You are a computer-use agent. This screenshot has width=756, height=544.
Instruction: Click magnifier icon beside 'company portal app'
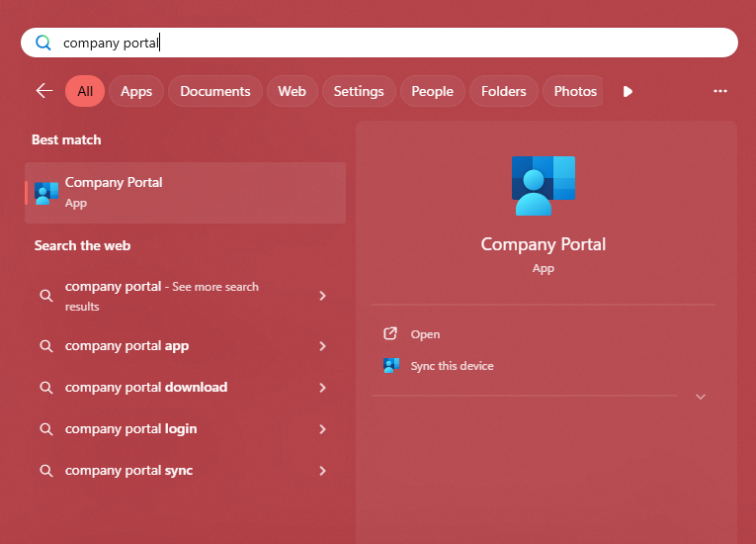(46, 345)
